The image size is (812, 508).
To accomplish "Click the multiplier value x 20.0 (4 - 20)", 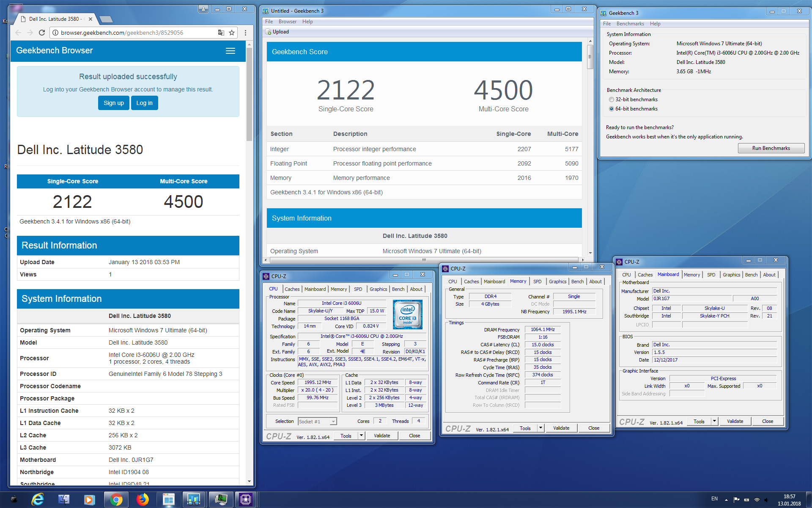I will (x=317, y=390).
